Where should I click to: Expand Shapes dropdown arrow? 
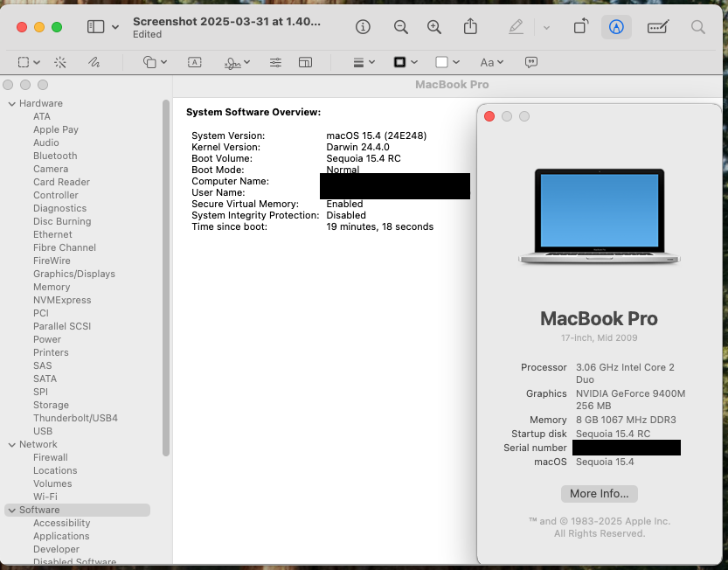(164, 62)
